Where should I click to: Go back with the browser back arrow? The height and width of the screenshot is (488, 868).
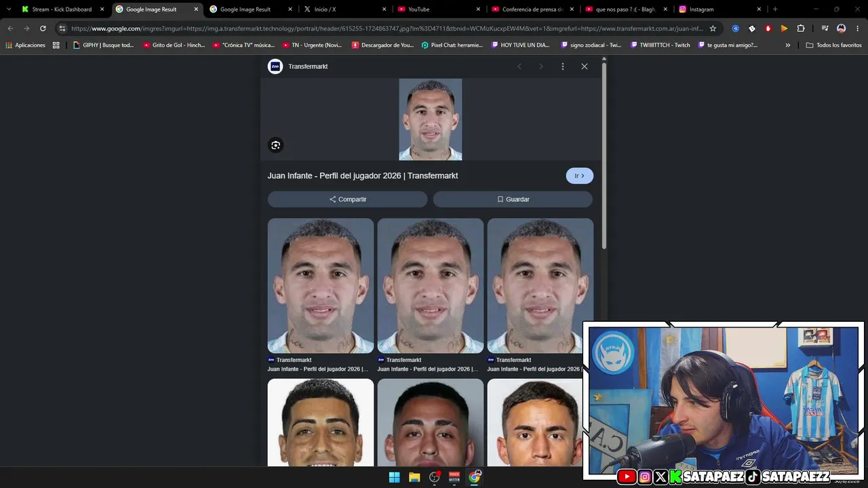[10, 28]
